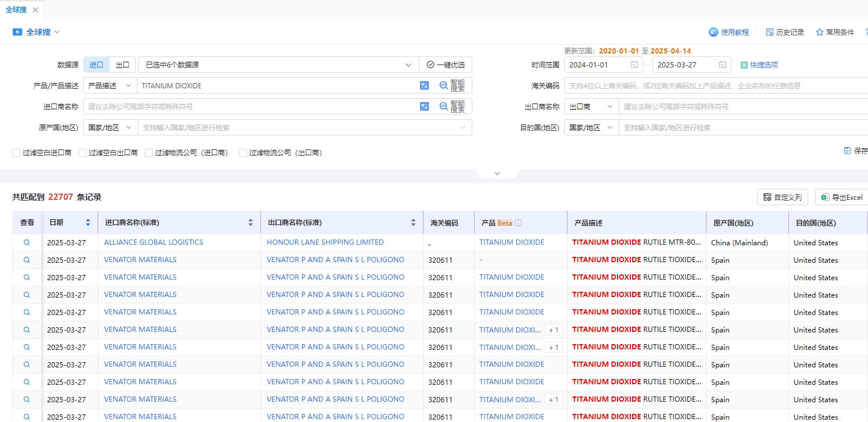The width and height of the screenshot is (868, 422).
Task: Sort by 出口商名称(标准) column
Action: (413, 223)
